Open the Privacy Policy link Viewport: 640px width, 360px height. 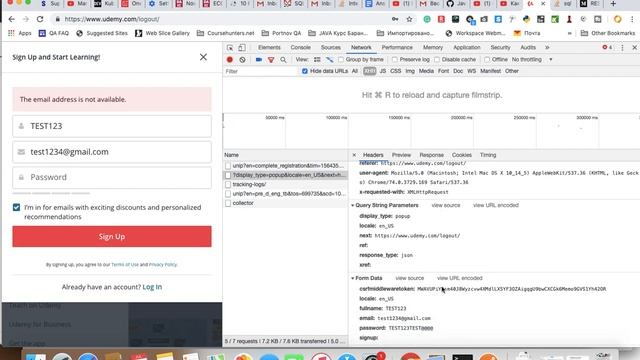(163, 264)
